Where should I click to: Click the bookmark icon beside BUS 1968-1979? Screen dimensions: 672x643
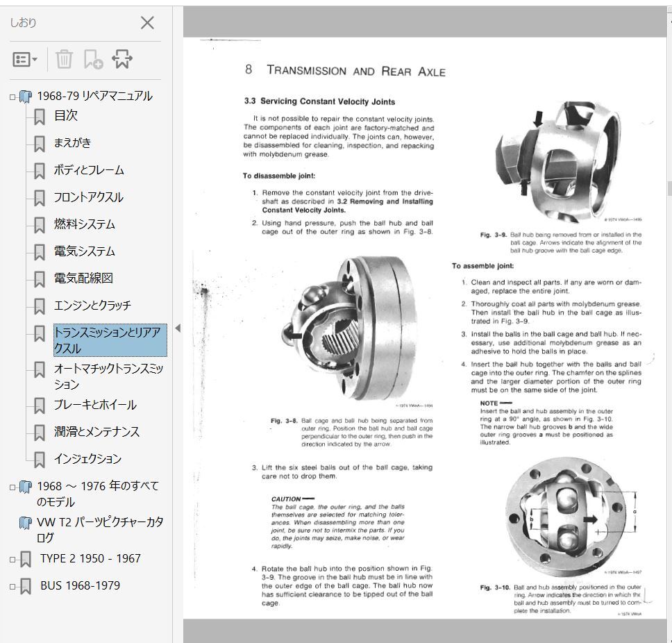26,587
